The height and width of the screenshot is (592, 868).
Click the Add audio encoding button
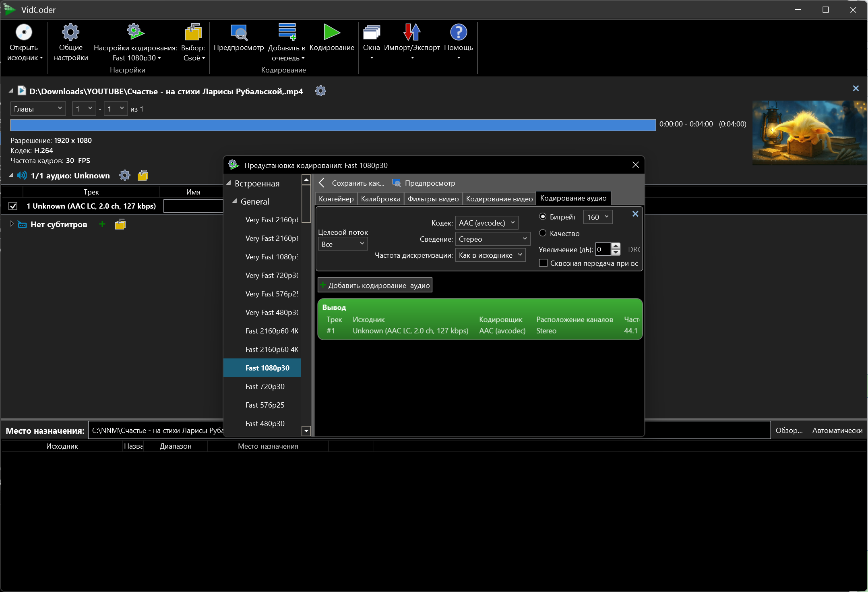point(375,286)
